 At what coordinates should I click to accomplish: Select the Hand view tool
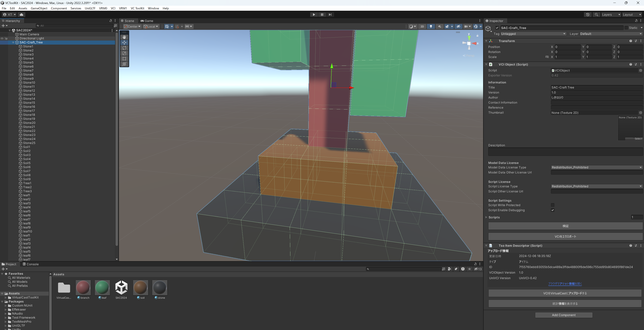click(x=124, y=37)
